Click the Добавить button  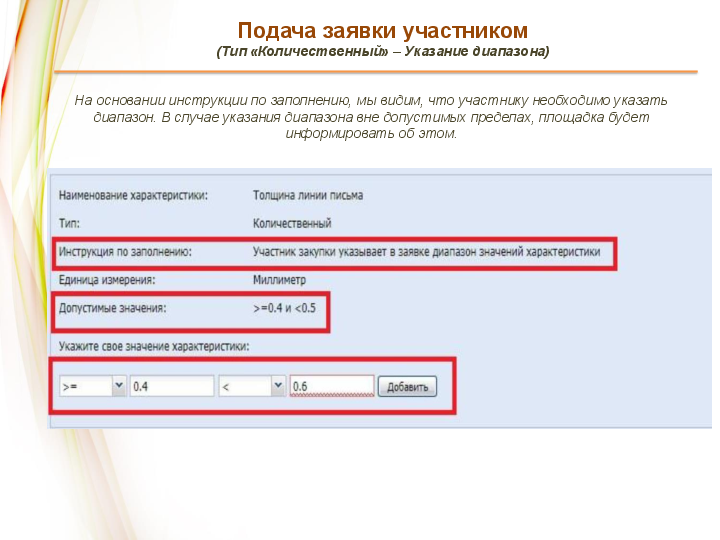click(407, 387)
